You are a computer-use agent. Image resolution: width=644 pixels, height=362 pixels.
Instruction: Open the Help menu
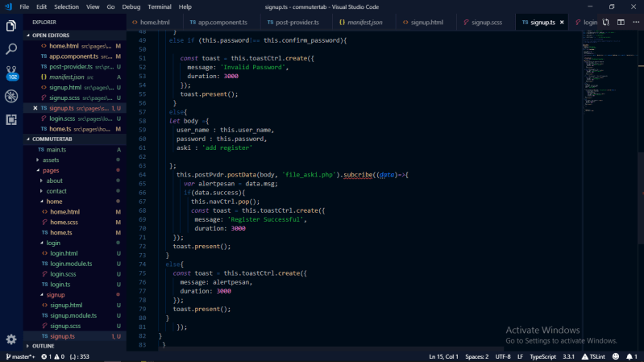(185, 6)
